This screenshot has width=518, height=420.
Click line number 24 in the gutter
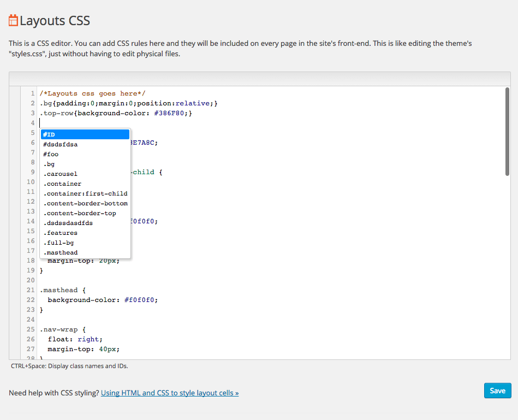pyautogui.click(x=31, y=320)
